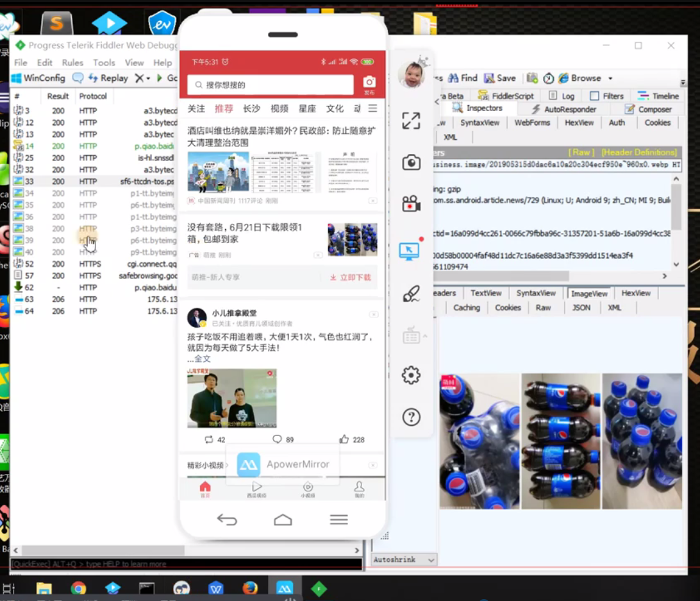The width and height of the screenshot is (700, 601).
Task: Click Chrome icon in the taskbar
Action: (78, 588)
